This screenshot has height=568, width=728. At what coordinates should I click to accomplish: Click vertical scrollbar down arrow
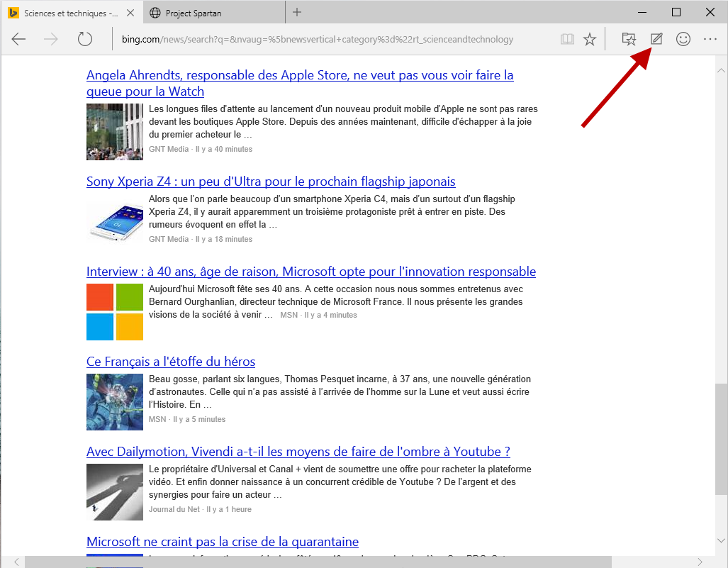tap(721, 540)
